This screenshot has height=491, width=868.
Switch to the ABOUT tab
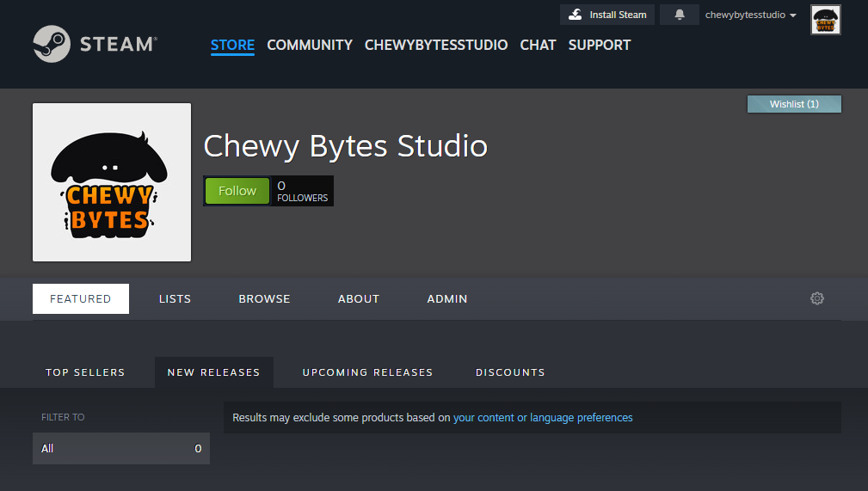coord(359,299)
